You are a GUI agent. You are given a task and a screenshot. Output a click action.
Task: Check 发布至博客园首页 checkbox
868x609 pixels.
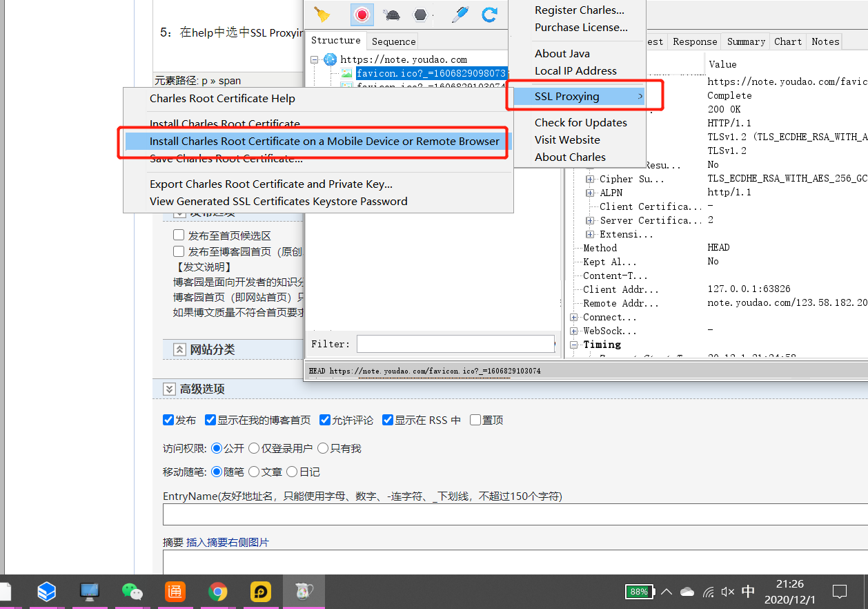pyautogui.click(x=179, y=251)
